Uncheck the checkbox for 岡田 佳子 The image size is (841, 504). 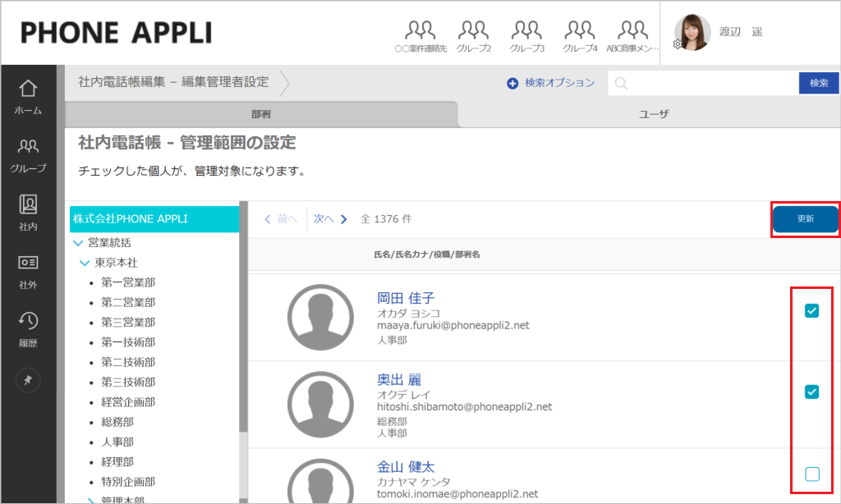[x=811, y=310]
